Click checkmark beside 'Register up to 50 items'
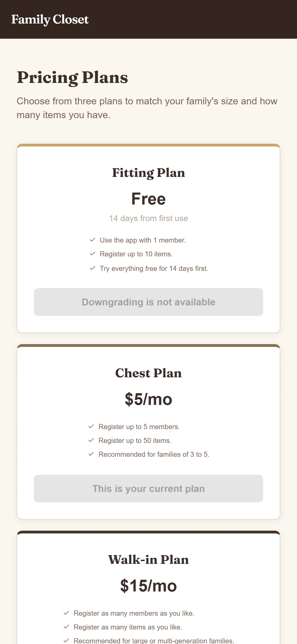The height and width of the screenshot is (644, 297). (91, 440)
